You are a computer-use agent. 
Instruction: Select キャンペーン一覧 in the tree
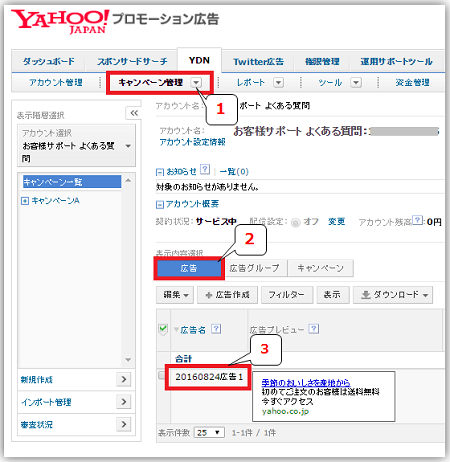(72, 182)
